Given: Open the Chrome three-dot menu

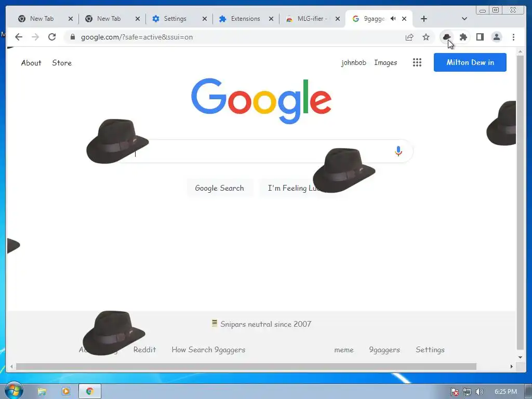Looking at the screenshot, I should click(x=513, y=37).
